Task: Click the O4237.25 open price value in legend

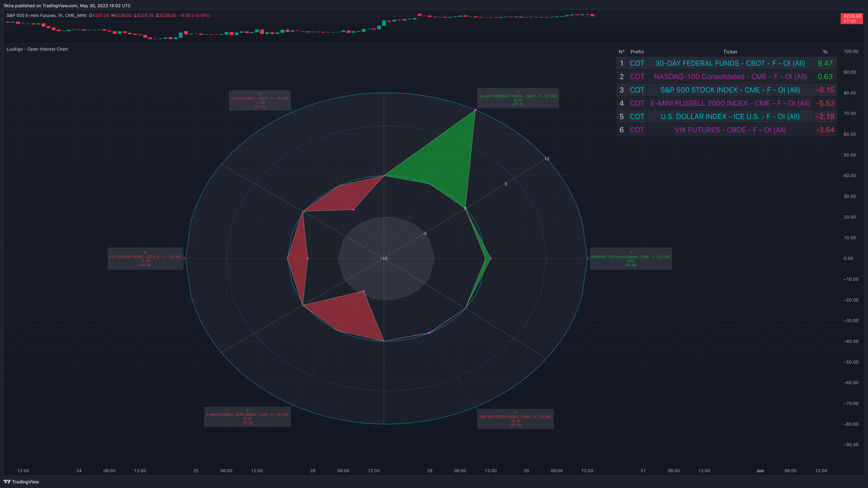Action: tap(99, 16)
